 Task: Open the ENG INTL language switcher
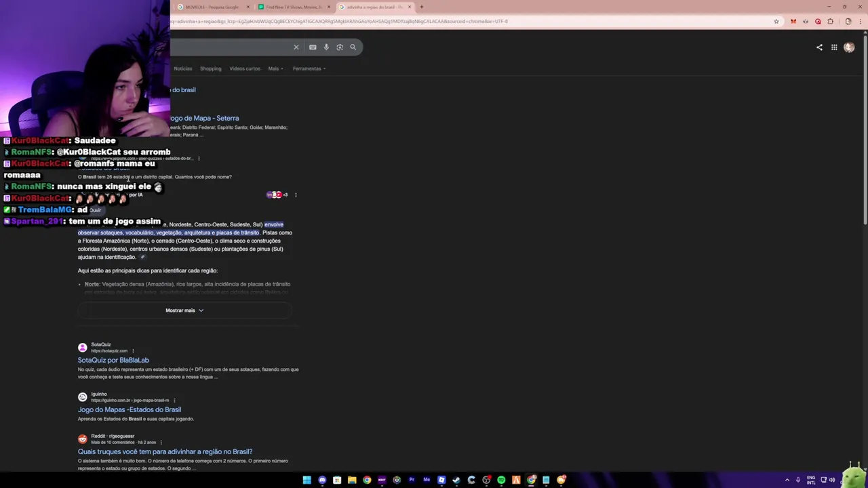click(811, 480)
